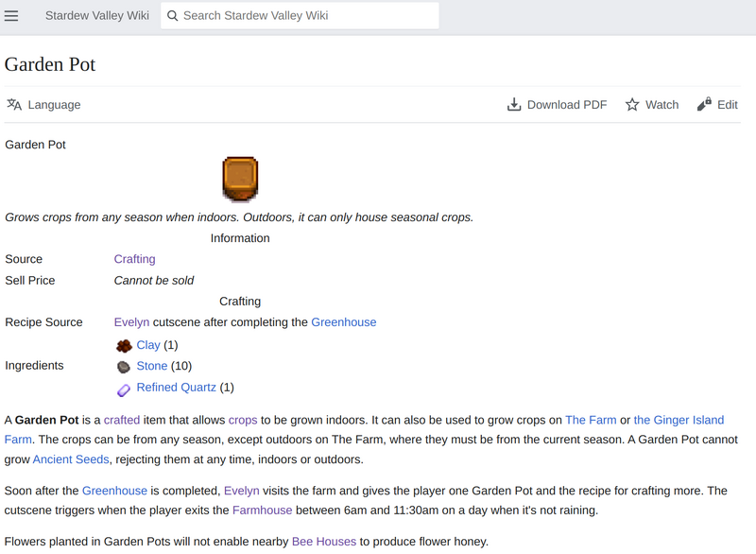
Task: Open the Bee Houses link
Action: click(324, 542)
